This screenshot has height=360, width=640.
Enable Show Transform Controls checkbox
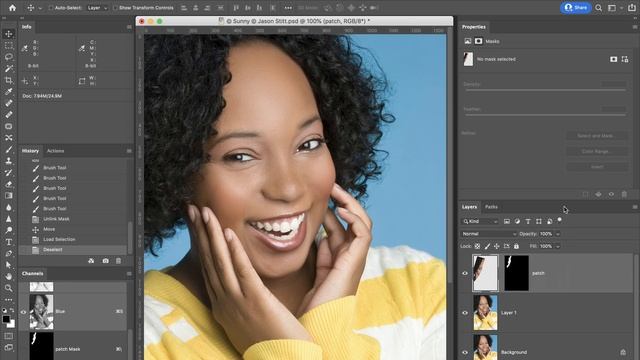115,8
